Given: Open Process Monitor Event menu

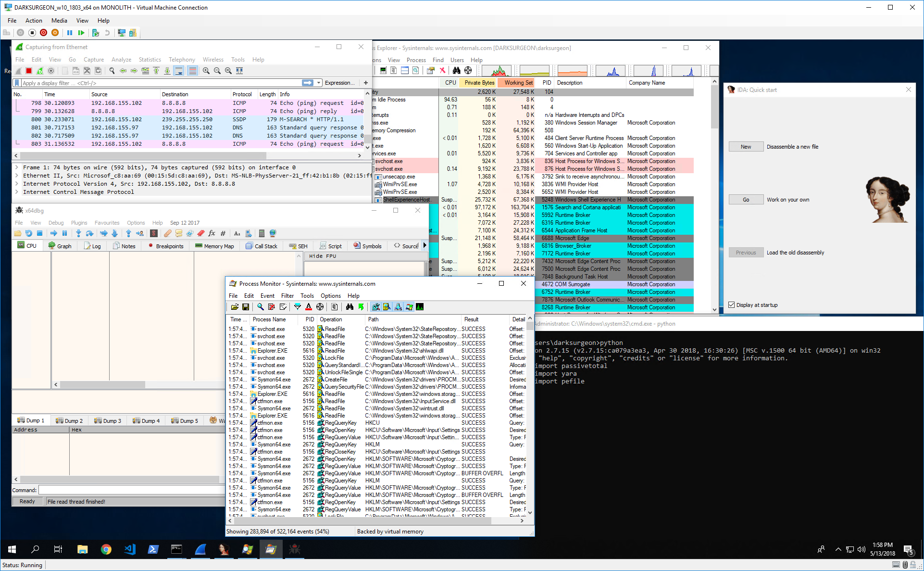Looking at the screenshot, I should coord(267,295).
